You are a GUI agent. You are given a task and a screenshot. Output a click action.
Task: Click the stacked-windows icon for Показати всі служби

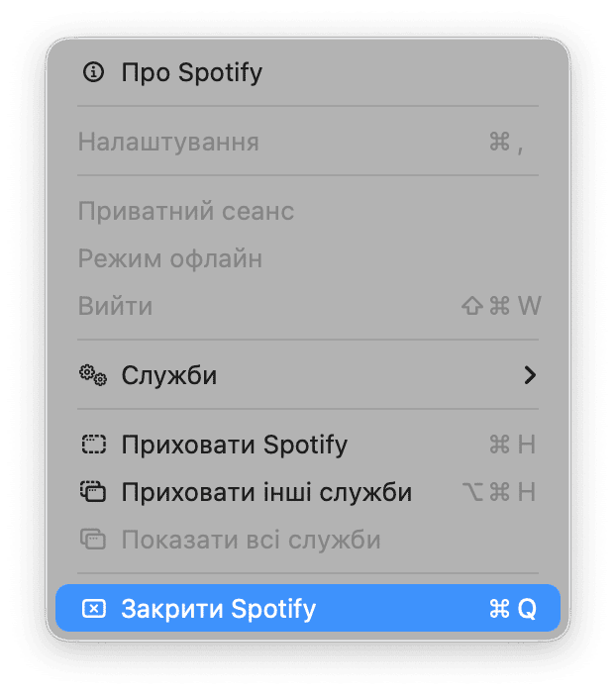[x=93, y=540]
